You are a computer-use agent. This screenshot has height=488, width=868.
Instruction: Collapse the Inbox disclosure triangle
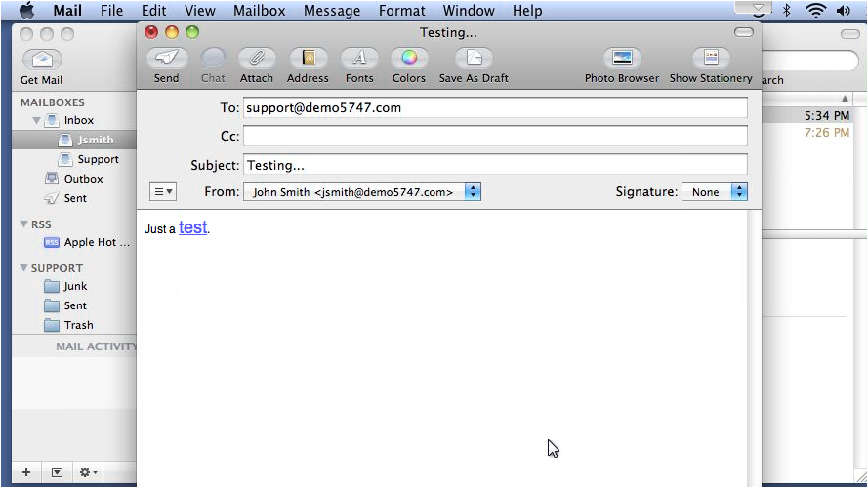[36, 120]
